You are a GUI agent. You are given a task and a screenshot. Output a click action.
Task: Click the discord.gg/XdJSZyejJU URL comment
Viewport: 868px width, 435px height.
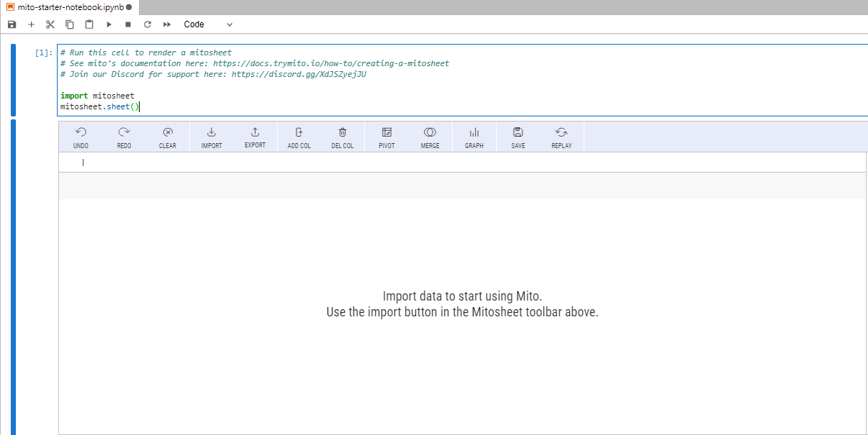click(x=299, y=74)
